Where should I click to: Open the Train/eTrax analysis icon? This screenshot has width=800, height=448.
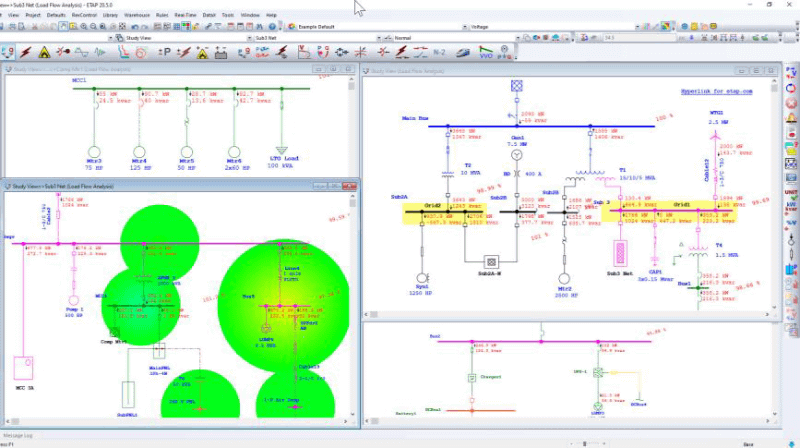(x=463, y=52)
